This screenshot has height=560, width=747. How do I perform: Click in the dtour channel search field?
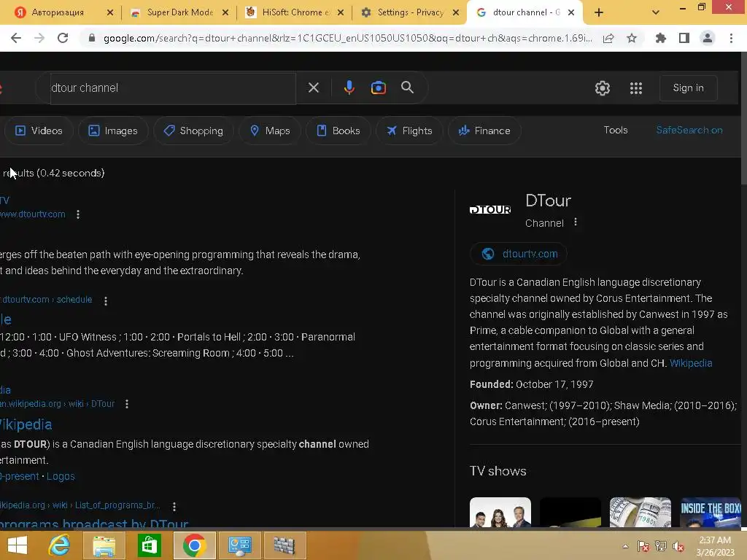172,87
